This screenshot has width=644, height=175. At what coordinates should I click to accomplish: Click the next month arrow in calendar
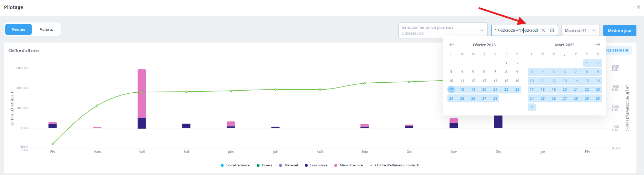coord(597,45)
